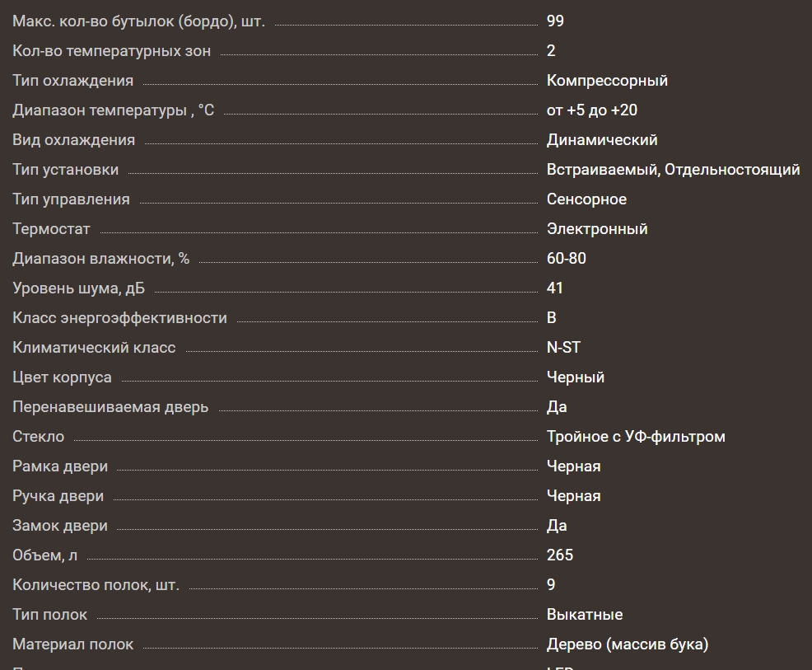Click the "Дерево (массив бука)" shelf material value

click(x=628, y=644)
